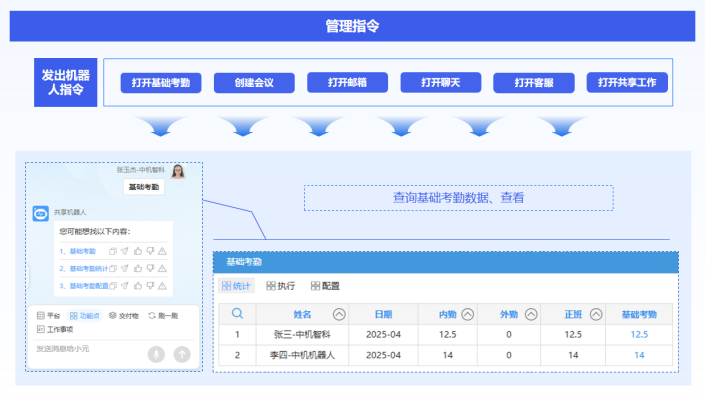Click warning triangle on 2. 基础考勤统计 row
This screenshot has width=705, height=395.
[x=162, y=268]
